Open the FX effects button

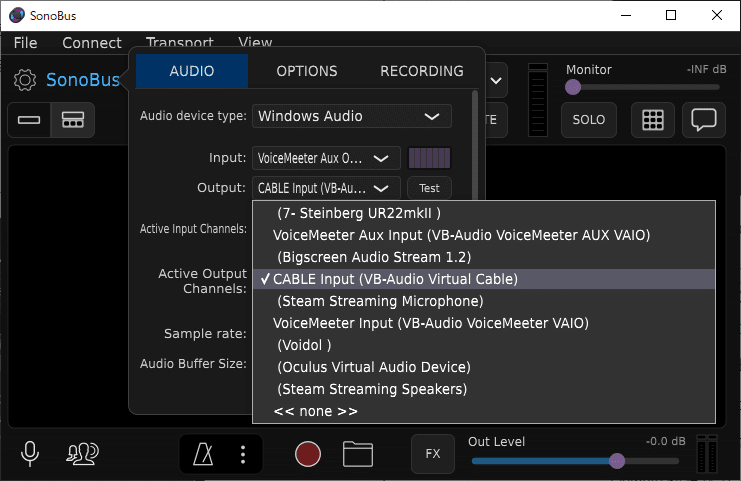pos(433,454)
